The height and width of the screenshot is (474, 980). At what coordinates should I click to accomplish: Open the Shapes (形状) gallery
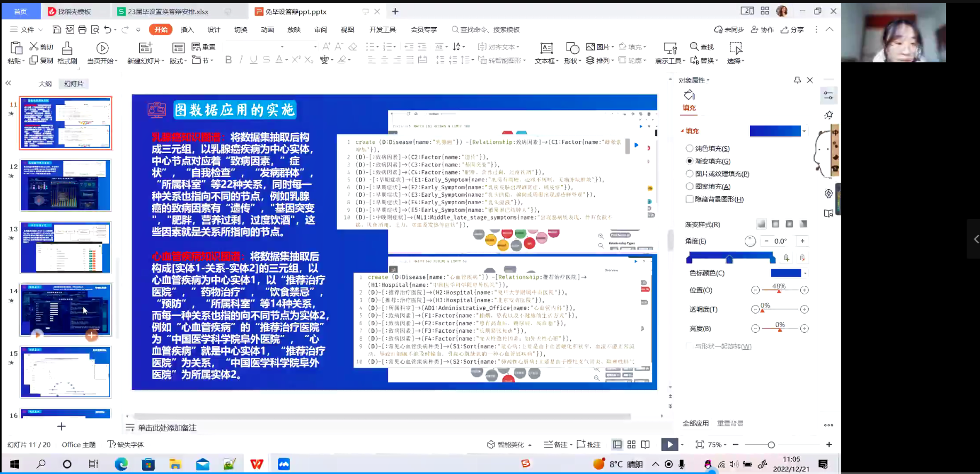pyautogui.click(x=572, y=53)
